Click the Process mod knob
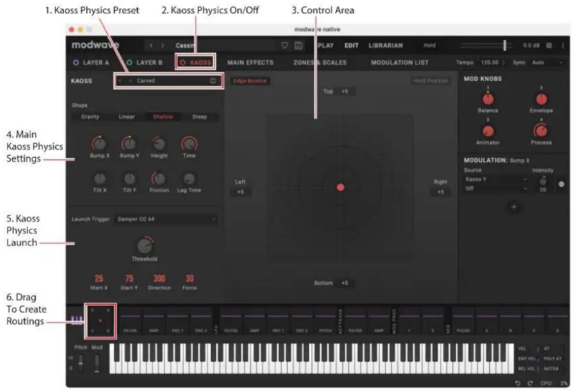Image resolution: width=573 pixels, height=392 pixels. 541,131
